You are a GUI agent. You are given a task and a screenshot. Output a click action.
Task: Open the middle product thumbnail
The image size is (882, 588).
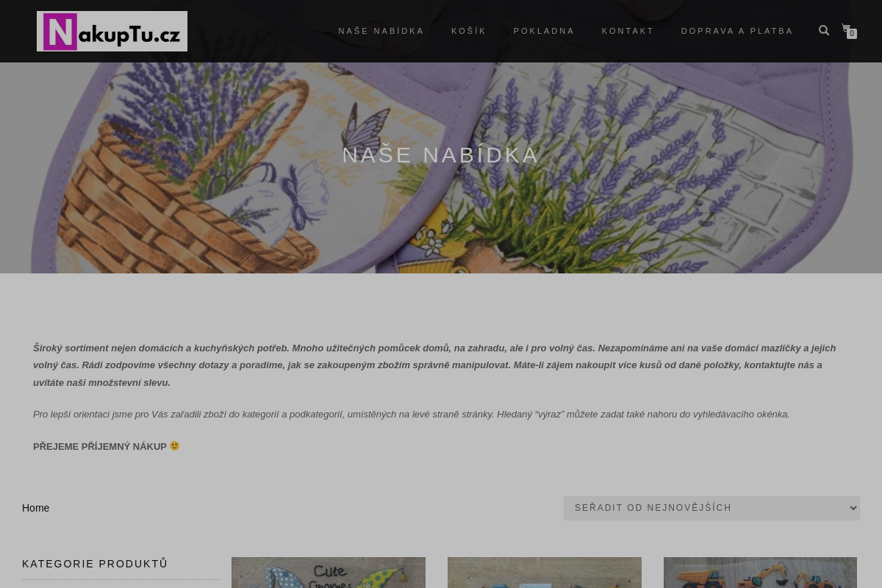[x=545, y=573]
